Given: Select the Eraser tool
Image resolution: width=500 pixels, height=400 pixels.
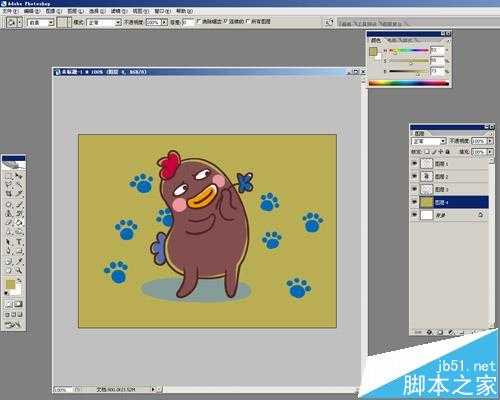Looking at the screenshot, I should pyautogui.click(x=9, y=223).
